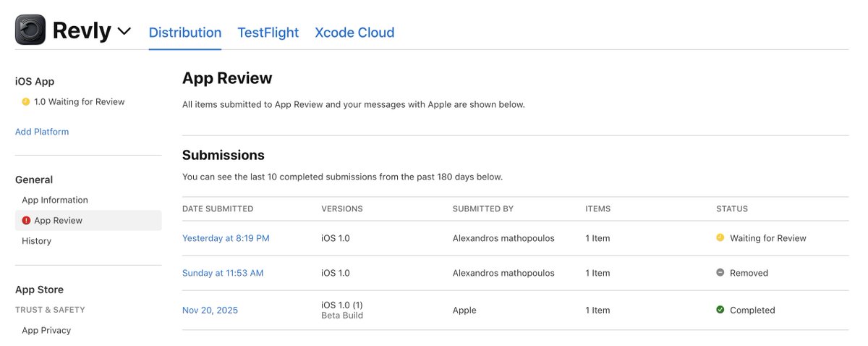Open the TestFlight tab
This screenshot has width=868, height=346.
click(268, 33)
